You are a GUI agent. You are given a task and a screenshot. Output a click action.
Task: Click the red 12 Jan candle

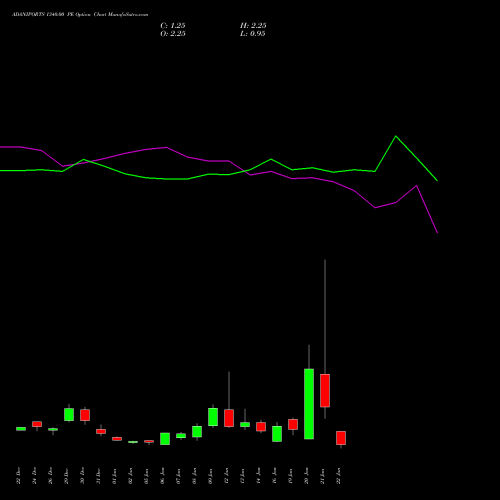(229, 418)
